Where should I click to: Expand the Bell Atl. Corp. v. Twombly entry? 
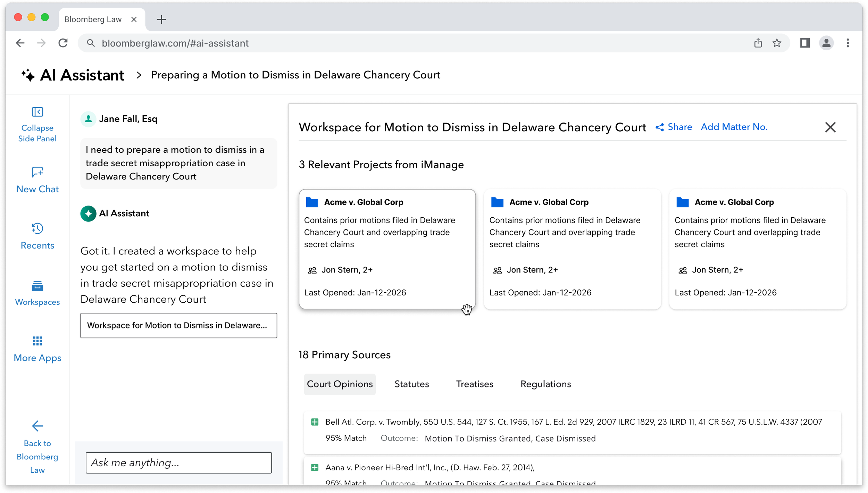tap(315, 422)
